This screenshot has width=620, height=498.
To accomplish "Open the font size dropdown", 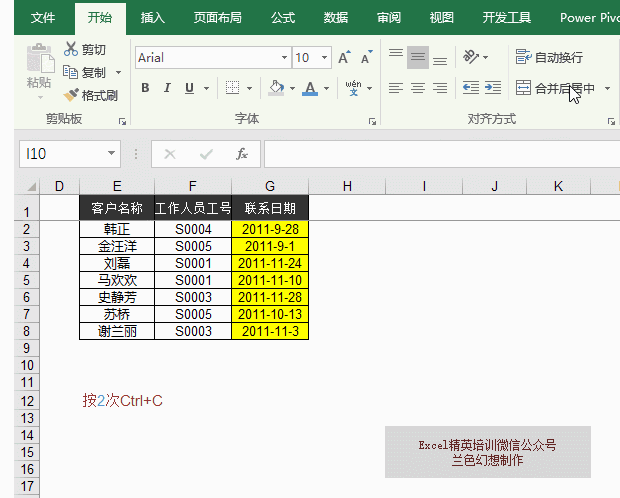I will pyautogui.click(x=328, y=58).
